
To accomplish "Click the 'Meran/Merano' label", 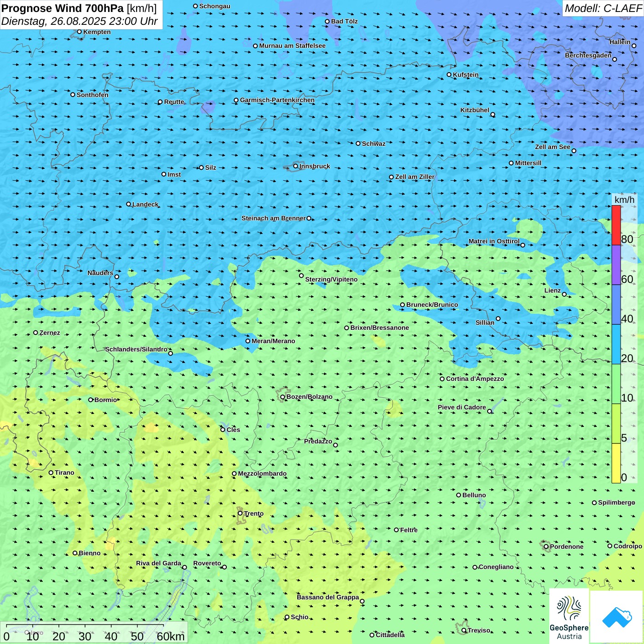I will 273,341.
